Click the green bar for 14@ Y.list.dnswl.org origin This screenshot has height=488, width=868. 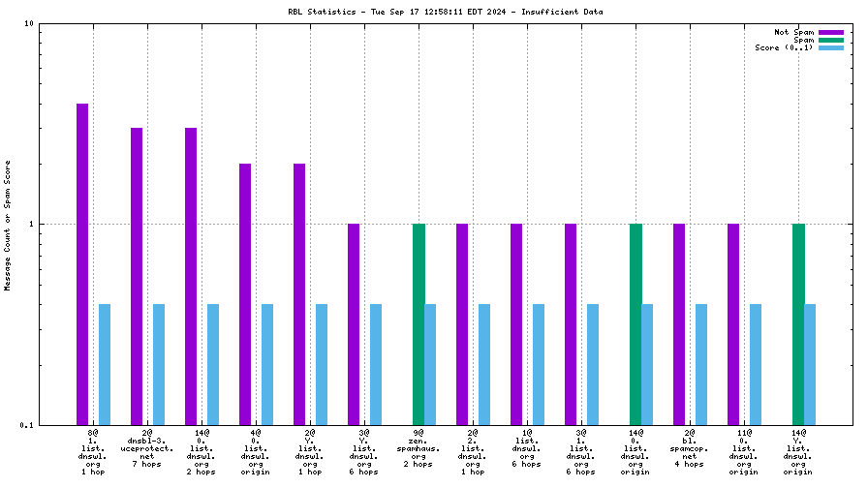798,323
